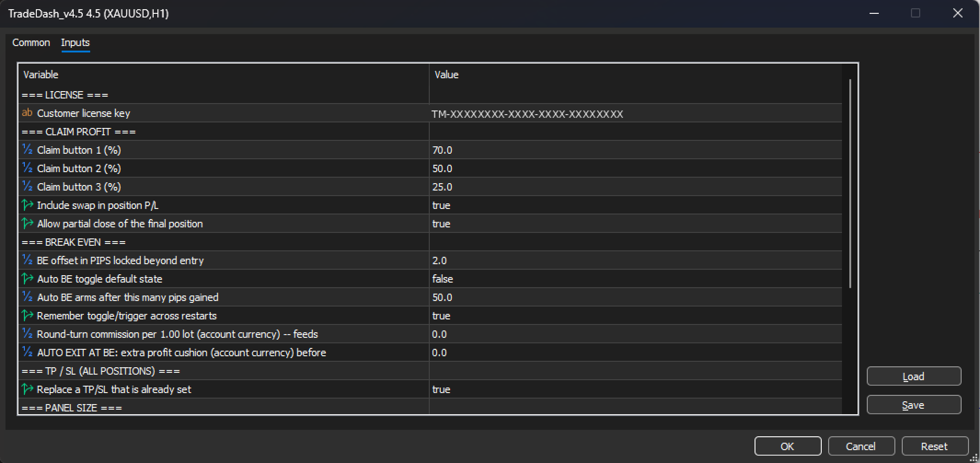Edit the Customer license key value field
980x463 pixels.
tap(635, 113)
